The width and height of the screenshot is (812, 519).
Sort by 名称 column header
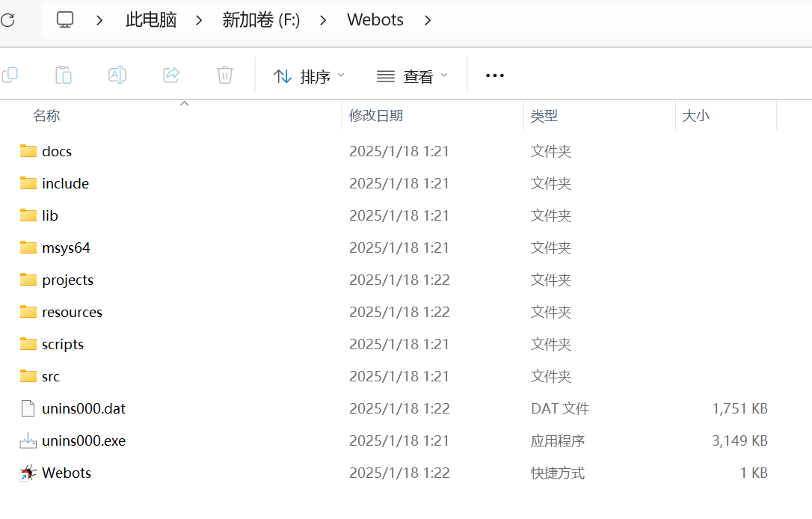pyautogui.click(x=46, y=115)
